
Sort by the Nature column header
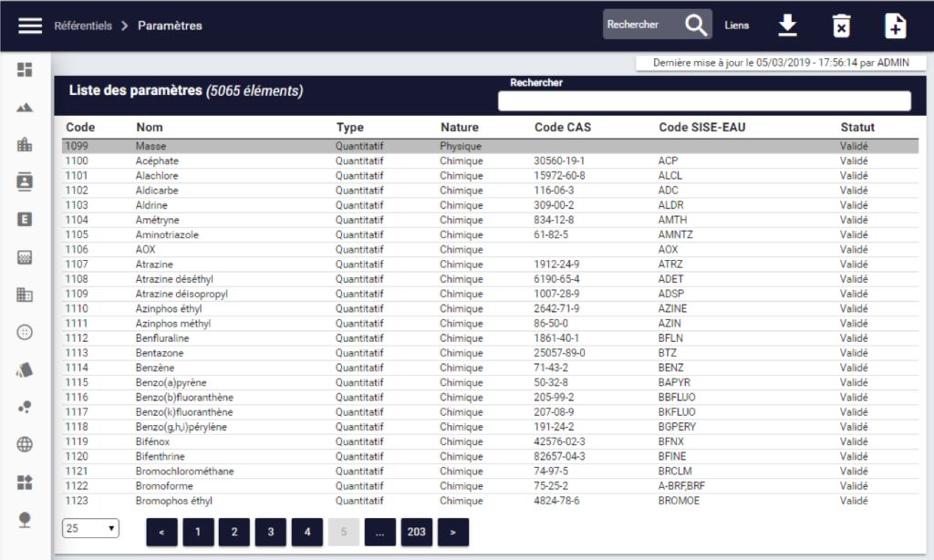click(x=460, y=128)
